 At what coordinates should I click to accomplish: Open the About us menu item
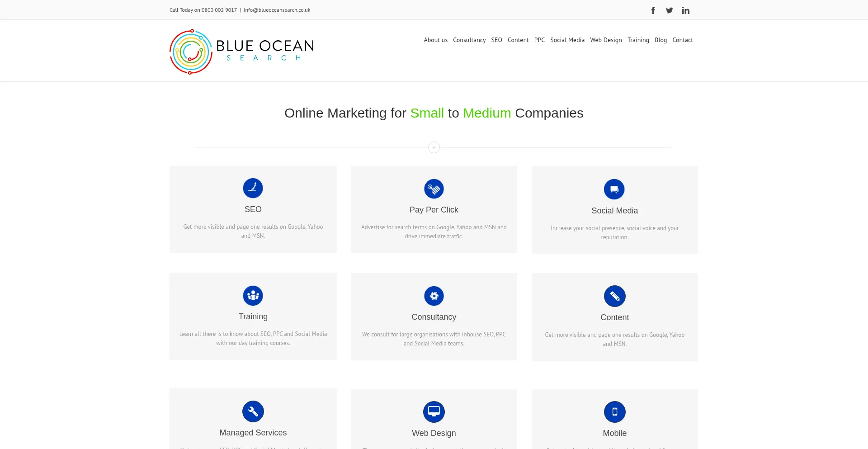click(x=435, y=40)
